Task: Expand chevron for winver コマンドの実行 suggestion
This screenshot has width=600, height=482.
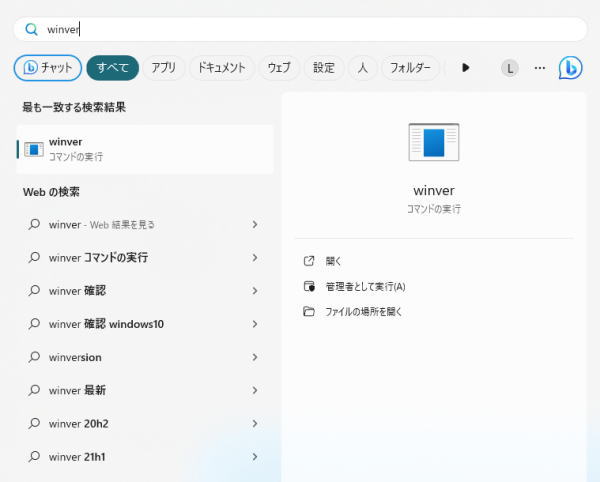Action: 255,258
